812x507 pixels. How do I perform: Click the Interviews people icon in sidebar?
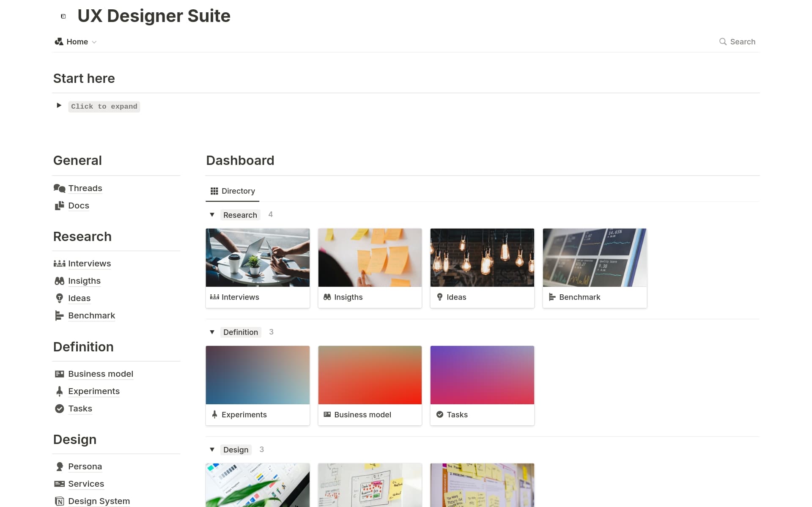point(59,263)
